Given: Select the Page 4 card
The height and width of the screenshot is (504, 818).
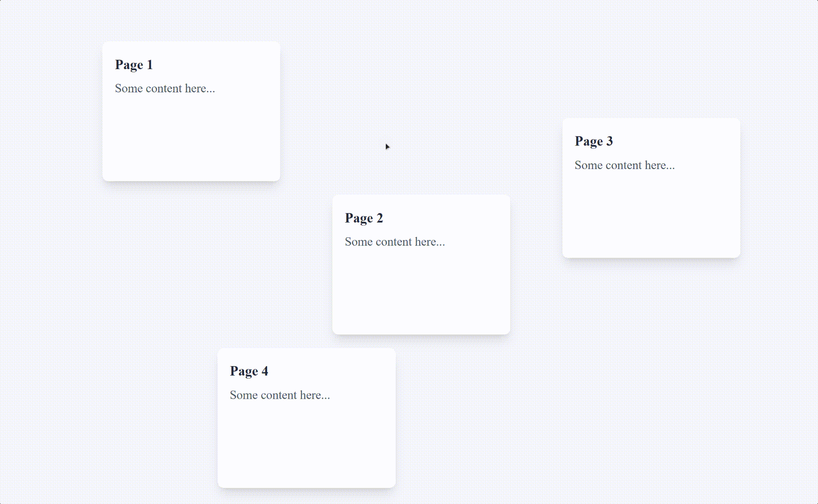Looking at the screenshot, I should 306,418.
